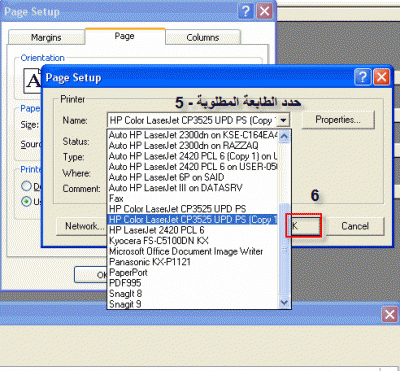Select Auto HP LaserJet 6P on SAID
Viewport: 400px width, 371px height.
(x=193, y=177)
